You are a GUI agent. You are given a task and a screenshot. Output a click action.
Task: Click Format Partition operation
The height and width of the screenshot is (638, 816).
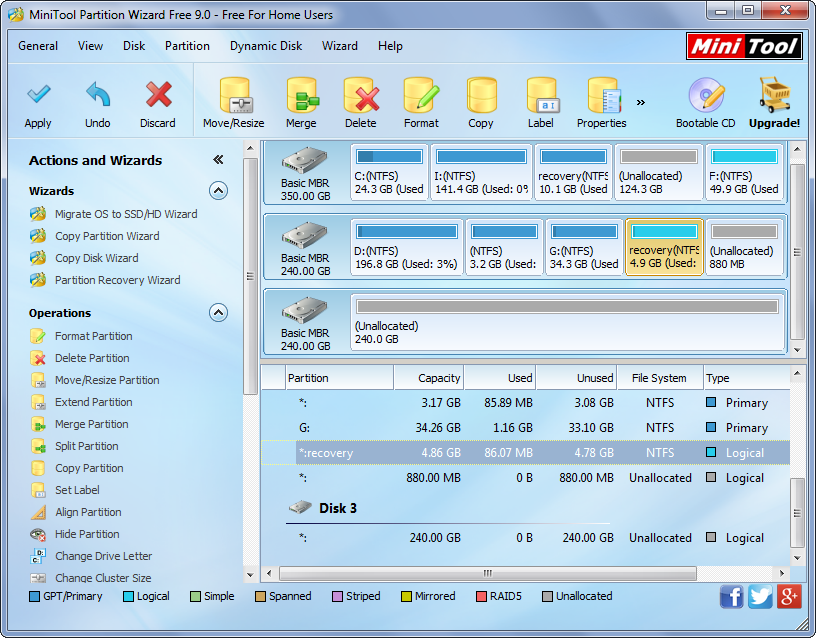click(81, 336)
